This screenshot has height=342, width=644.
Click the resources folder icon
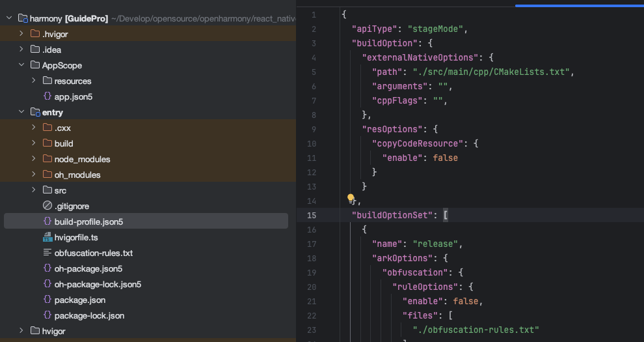47,81
